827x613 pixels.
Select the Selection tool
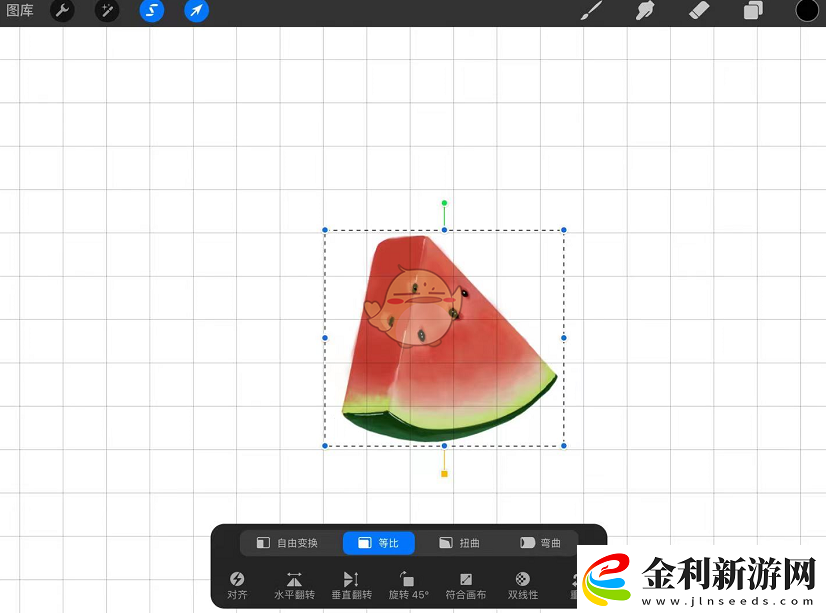click(151, 11)
